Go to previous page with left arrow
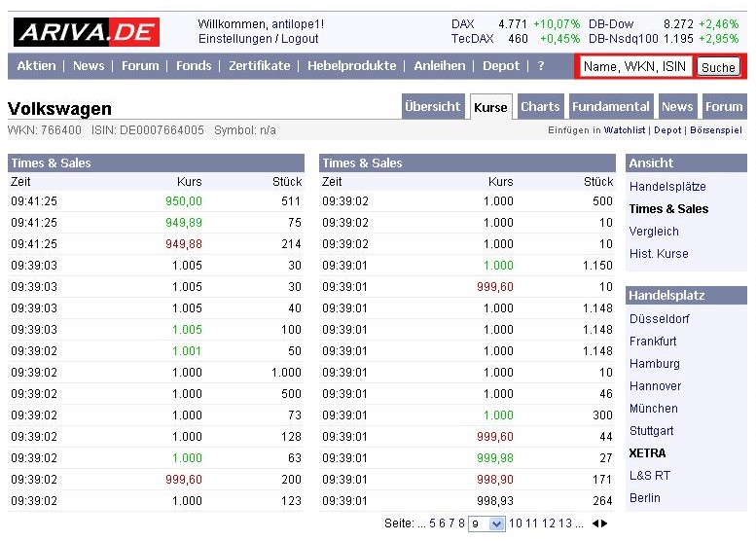Image resolution: width=756 pixels, height=541 pixels. [x=594, y=523]
